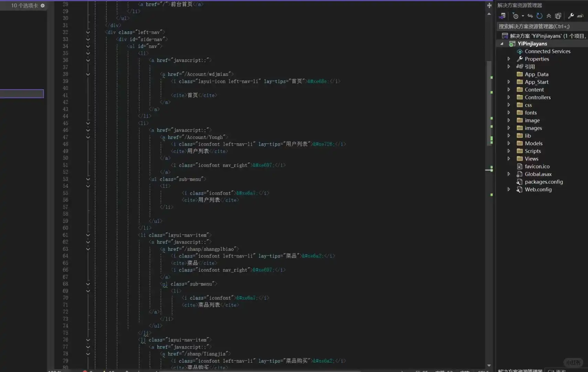Collapse the ul id="nav" fold at line 34
Screen dimensions: 588x372
88,46
